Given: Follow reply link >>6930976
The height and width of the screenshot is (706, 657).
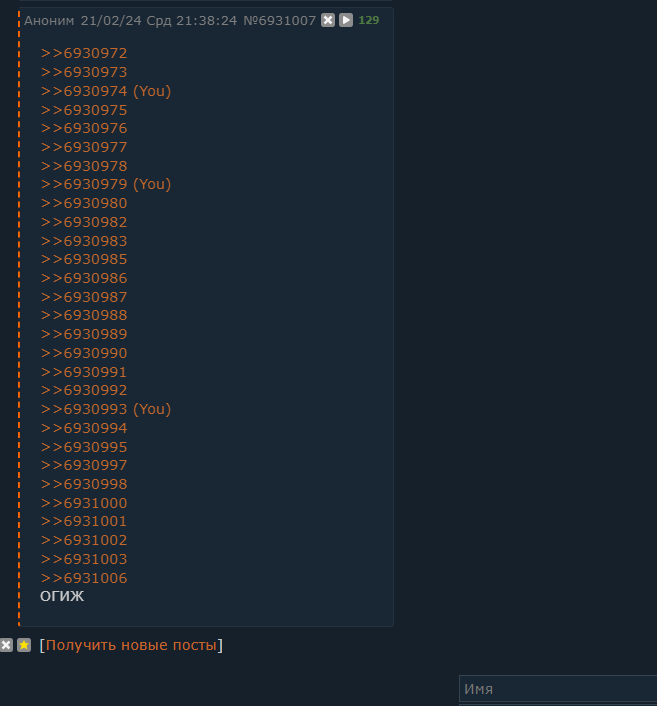Looking at the screenshot, I should tap(84, 128).
